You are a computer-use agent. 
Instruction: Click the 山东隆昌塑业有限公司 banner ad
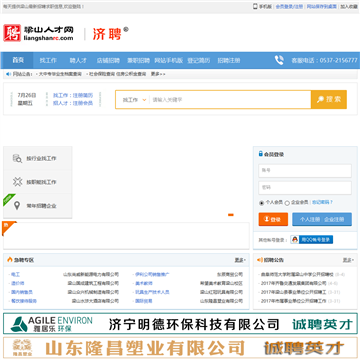pyautogui.click(x=180, y=348)
